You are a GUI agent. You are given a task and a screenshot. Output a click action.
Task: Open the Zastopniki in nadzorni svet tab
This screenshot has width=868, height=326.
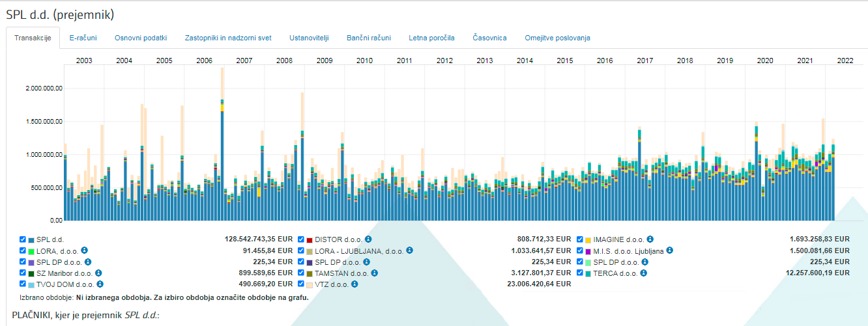(228, 38)
